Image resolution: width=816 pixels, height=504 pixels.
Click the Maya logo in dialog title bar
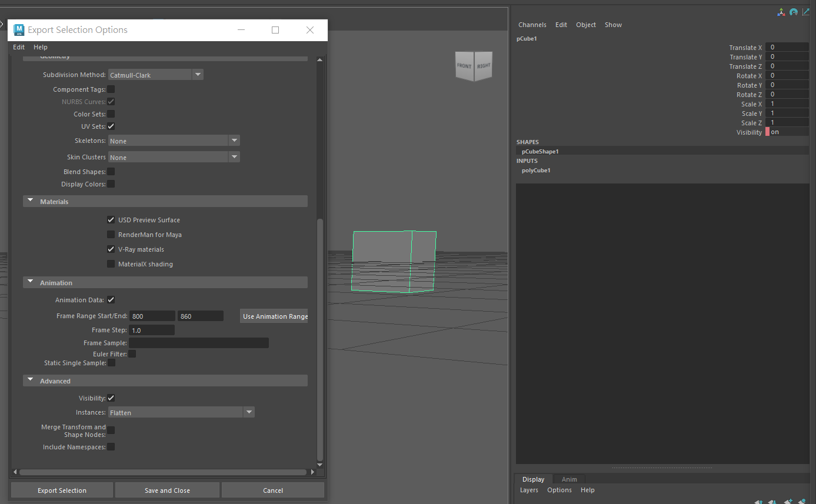coord(19,30)
